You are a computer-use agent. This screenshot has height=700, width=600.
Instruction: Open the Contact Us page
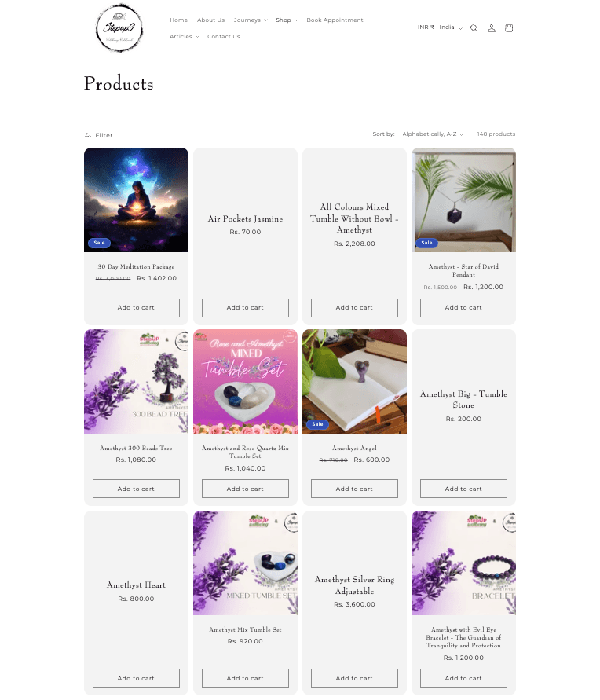pyautogui.click(x=224, y=37)
